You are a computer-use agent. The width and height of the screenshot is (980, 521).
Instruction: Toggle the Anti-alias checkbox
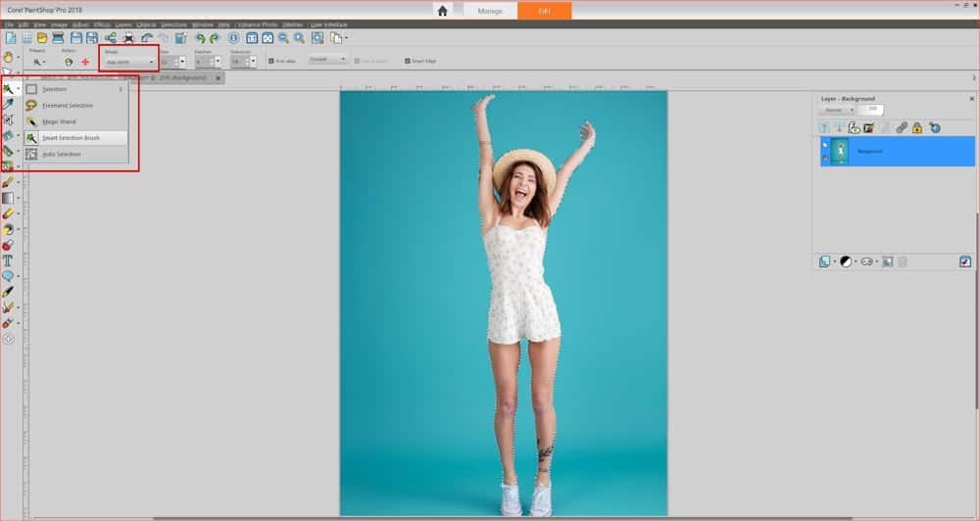click(x=271, y=61)
